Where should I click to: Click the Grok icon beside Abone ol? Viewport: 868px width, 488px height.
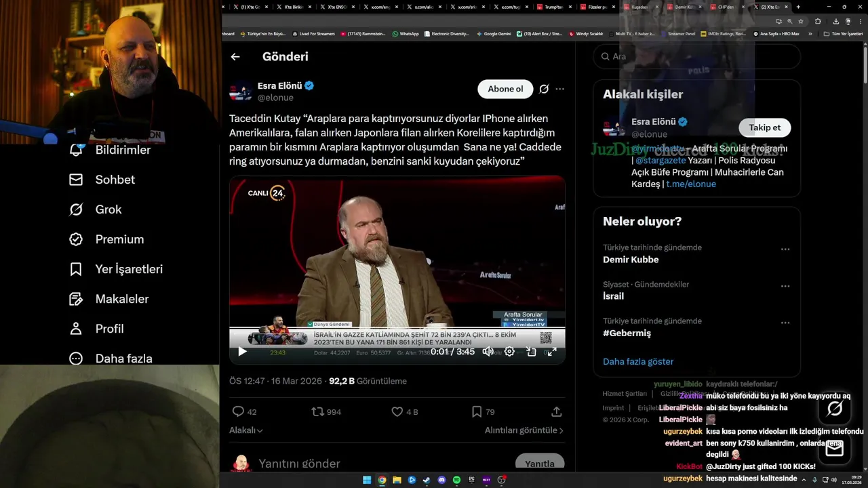[544, 89]
